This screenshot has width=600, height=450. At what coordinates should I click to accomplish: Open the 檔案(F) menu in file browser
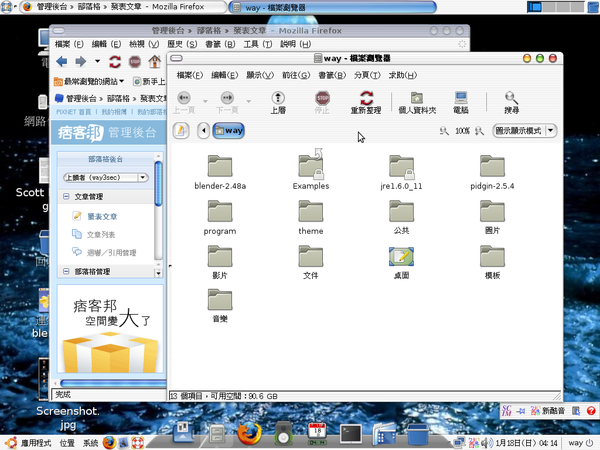pos(190,75)
